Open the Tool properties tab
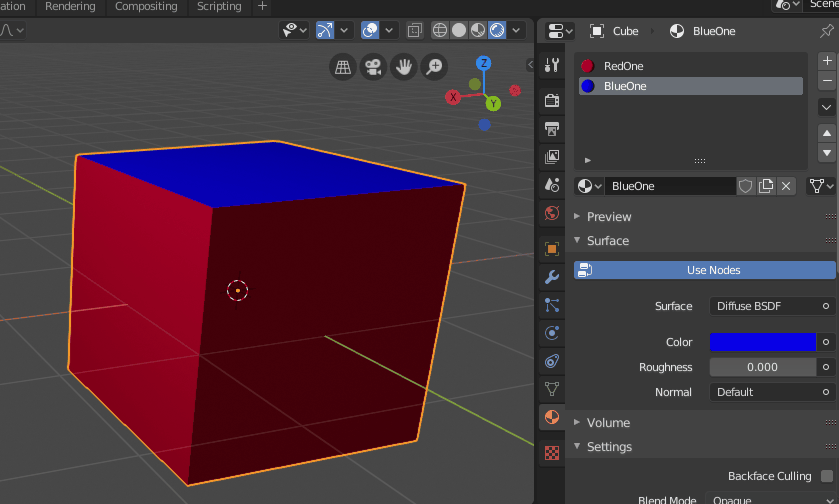The width and height of the screenshot is (839, 504). tap(552, 65)
